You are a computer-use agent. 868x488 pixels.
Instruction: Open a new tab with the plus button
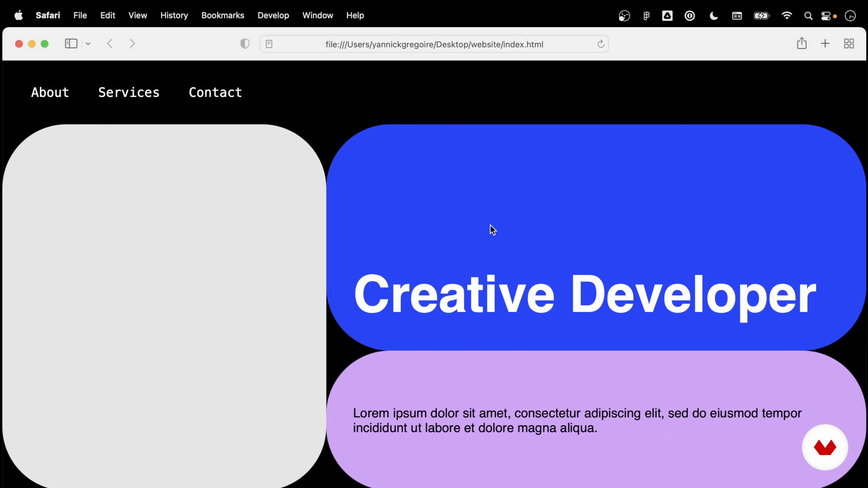pyautogui.click(x=825, y=44)
